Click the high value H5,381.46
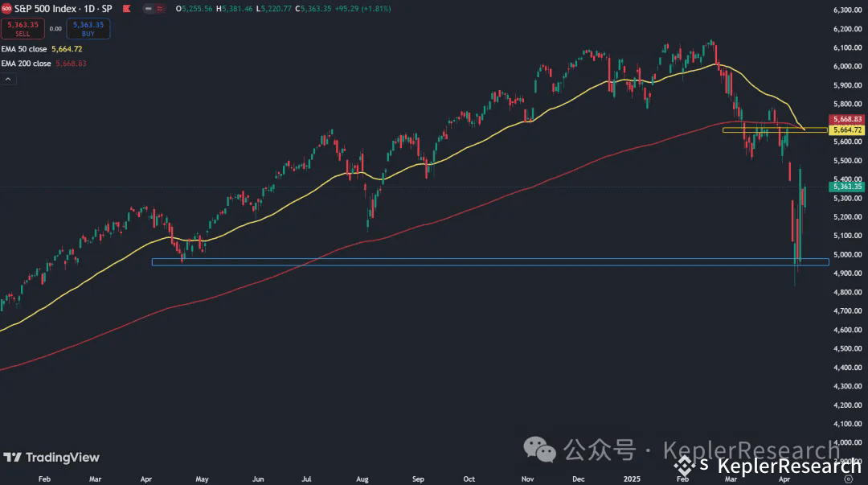This screenshot has width=868, height=485. tap(235, 9)
